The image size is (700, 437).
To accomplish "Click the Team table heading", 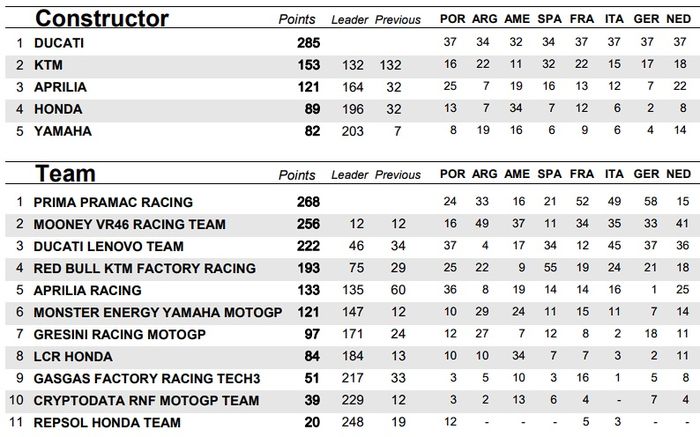I will pyautogui.click(x=67, y=174).
